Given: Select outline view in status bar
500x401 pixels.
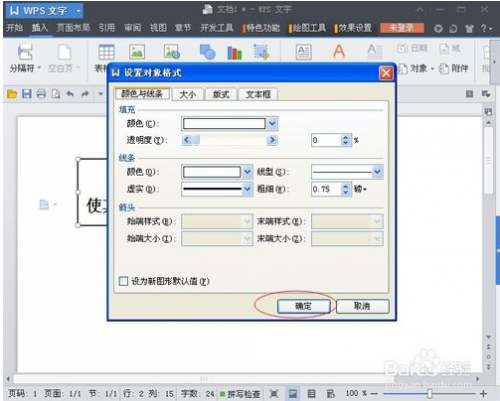Looking at the screenshot, I should pyautogui.click(x=312, y=394).
